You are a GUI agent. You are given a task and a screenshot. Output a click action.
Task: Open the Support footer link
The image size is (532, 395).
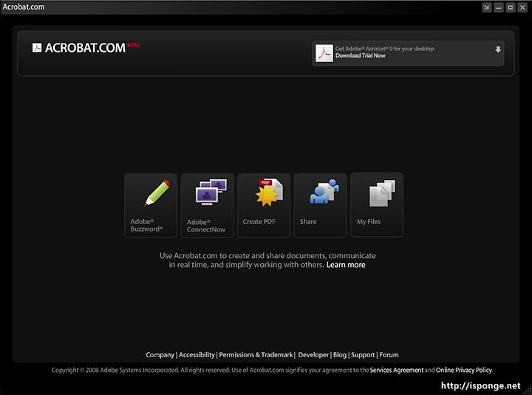coord(363,355)
